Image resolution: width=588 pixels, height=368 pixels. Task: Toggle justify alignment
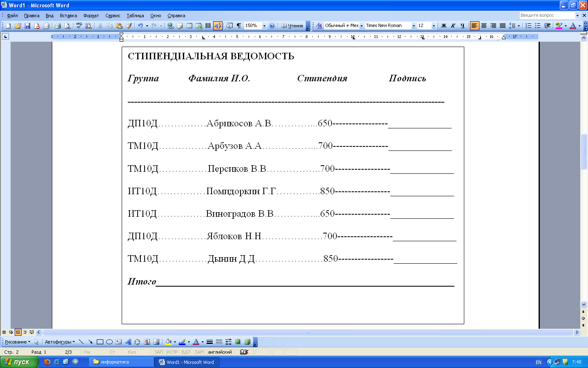tap(503, 26)
